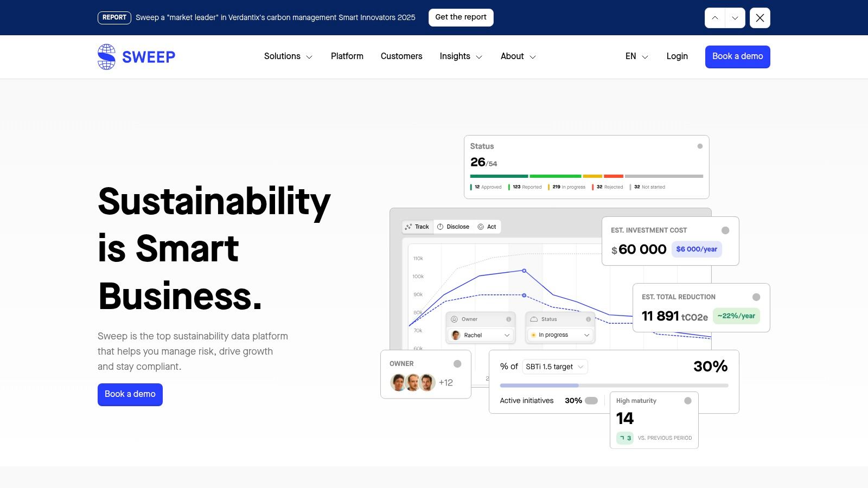
Task: Show previous announcement with up arrow
Action: (x=714, y=18)
